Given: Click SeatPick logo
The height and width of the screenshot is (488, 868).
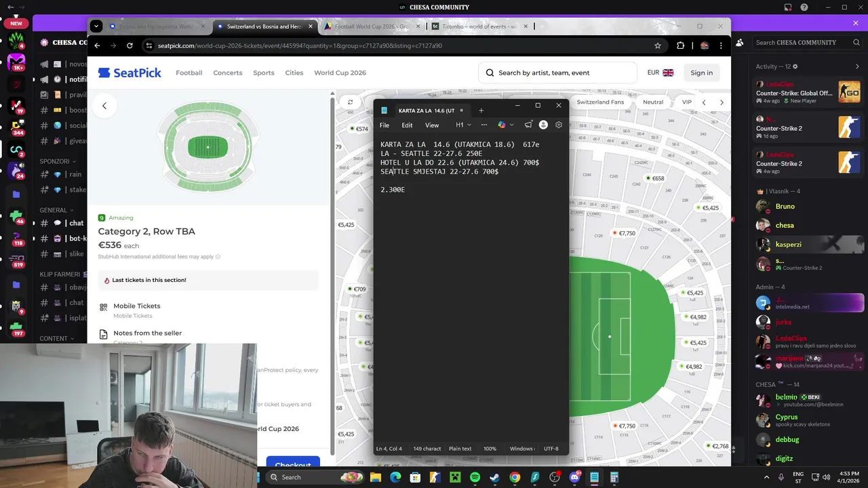Looking at the screenshot, I should (x=130, y=73).
